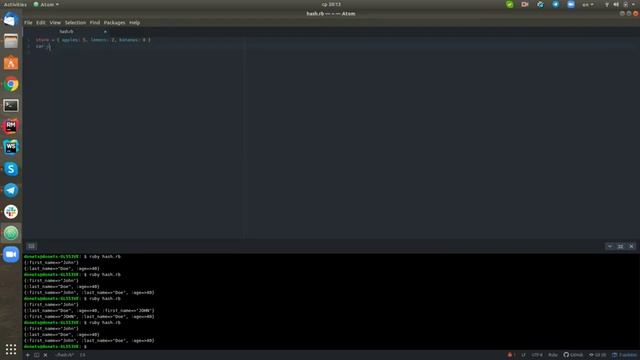Click the Activities button
The width and height of the screenshot is (640, 360).
15,4
